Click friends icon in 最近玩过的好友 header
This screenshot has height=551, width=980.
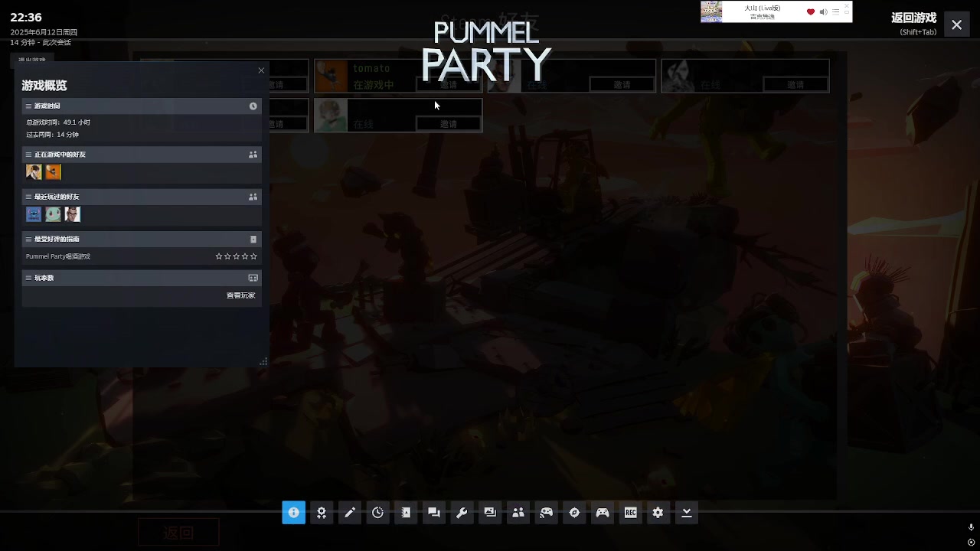coord(253,197)
